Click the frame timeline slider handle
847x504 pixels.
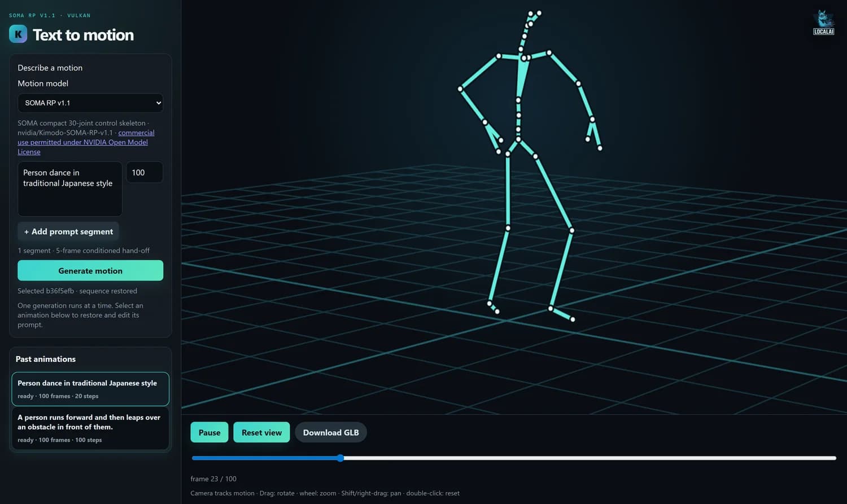340,458
